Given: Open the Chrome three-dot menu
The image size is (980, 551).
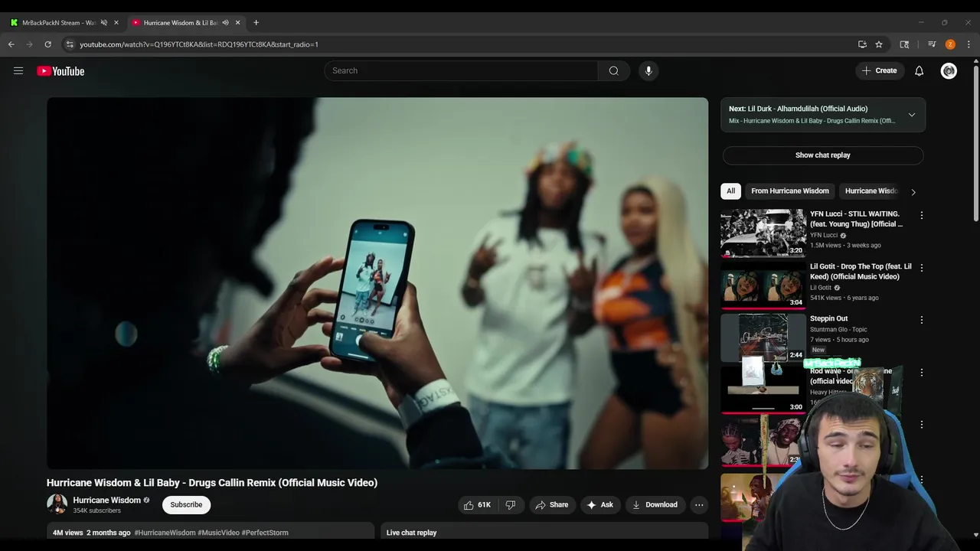Looking at the screenshot, I should coord(969,44).
